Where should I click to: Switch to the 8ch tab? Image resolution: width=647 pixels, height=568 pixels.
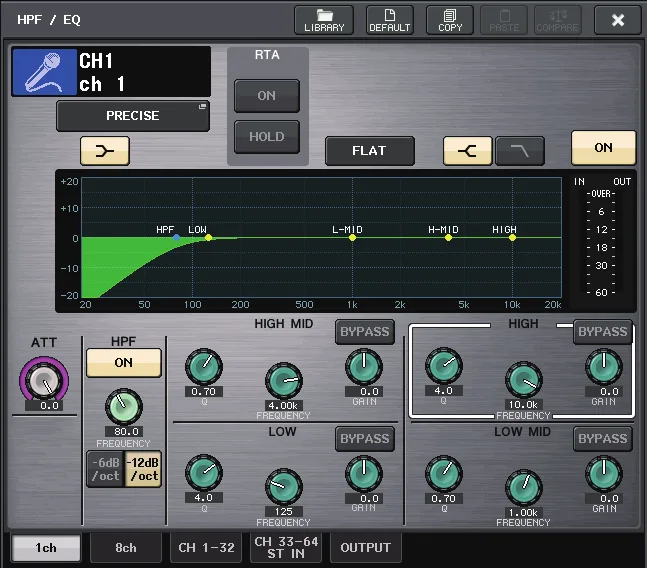[x=126, y=548]
